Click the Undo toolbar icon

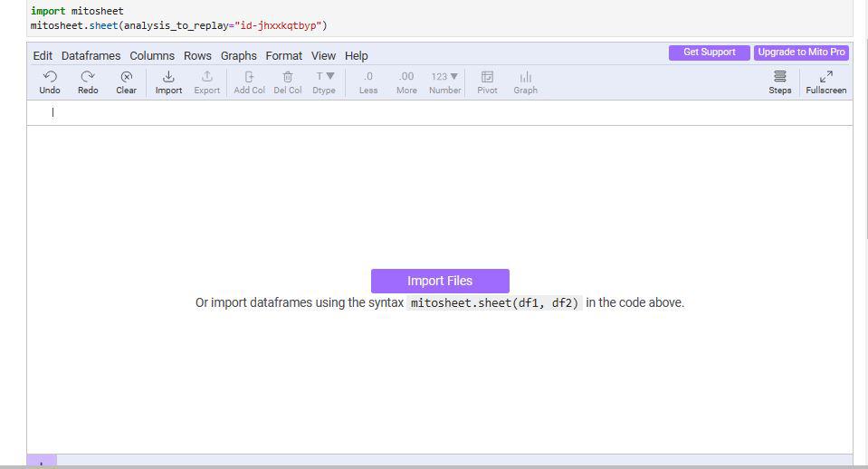tap(50, 82)
